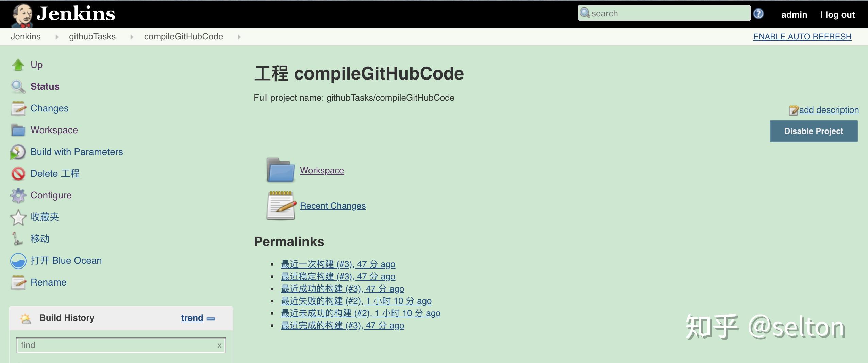Select Delete 工程 in the sidebar

tap(55, 174)
